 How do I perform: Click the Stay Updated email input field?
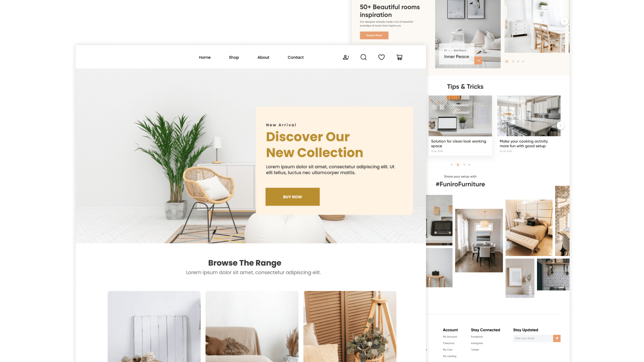(533, 338)
